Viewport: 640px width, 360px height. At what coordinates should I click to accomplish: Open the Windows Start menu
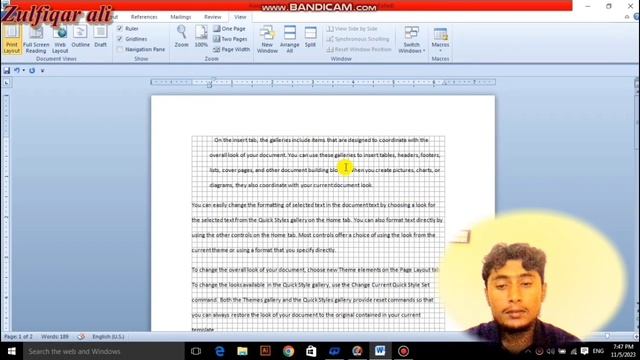pos(11,351)
